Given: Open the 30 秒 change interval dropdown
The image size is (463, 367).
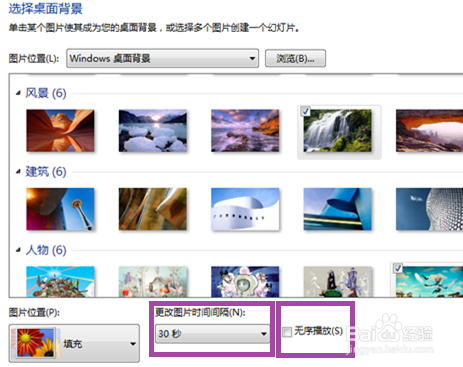Looking at the screenshot, I should (212, 333).
